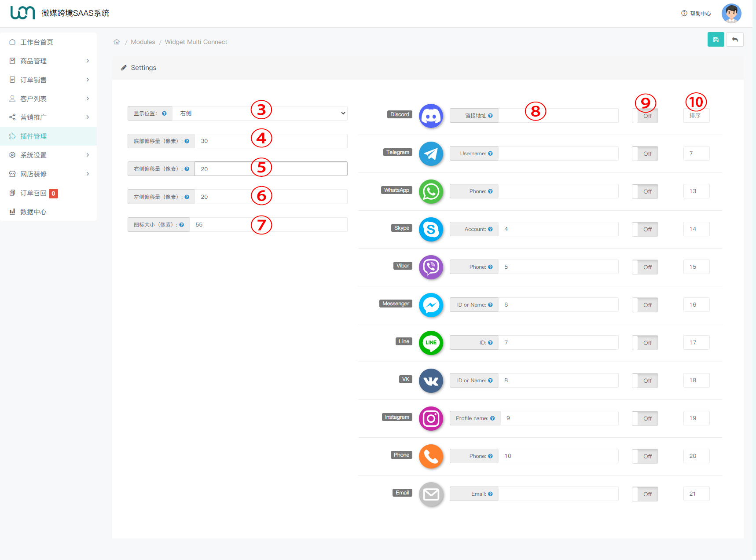
Task: Toggle the WhatsApp Off switch
Action: coord(645,191)
